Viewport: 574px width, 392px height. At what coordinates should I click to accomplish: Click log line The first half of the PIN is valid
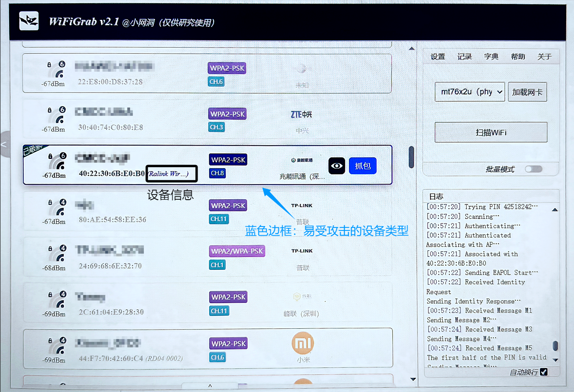point(486,357)
